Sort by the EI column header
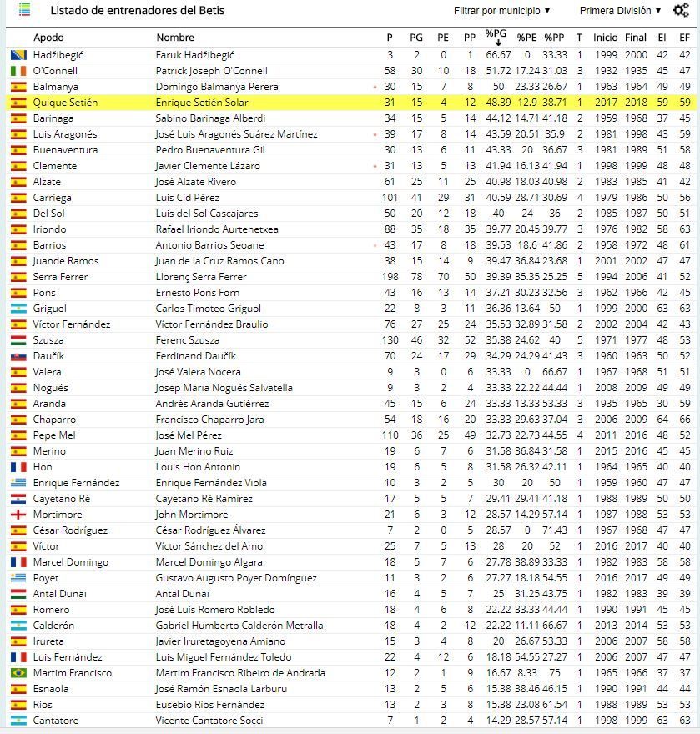The width and height of the screenshot is (700, 734). click(662, 38)
